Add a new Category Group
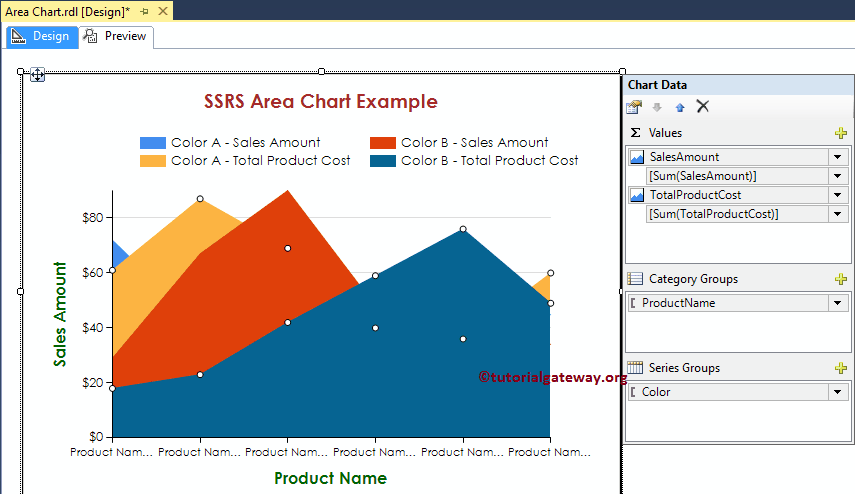Image resolution: width=855 pixels, height=494 pixels. point(841,280)
